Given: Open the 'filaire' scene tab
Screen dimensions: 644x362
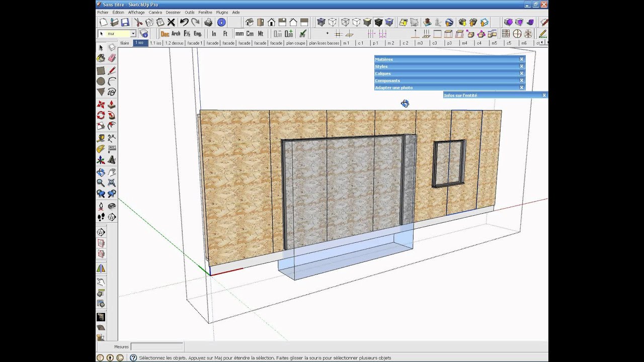Looking at the screenshot, I should [124, 43].
